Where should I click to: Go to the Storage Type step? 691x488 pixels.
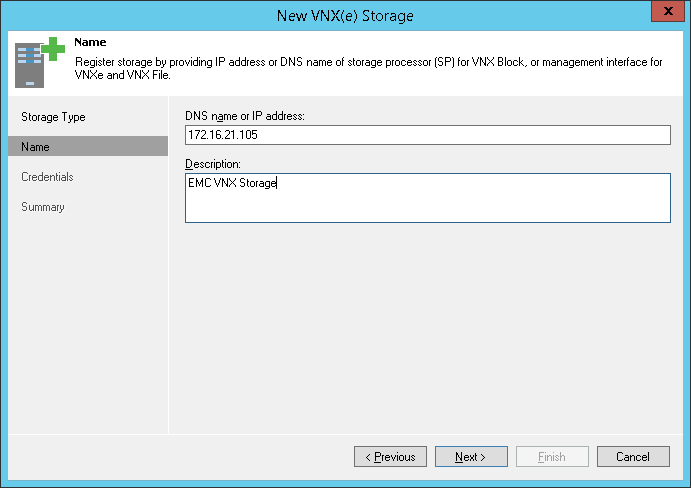54,117
